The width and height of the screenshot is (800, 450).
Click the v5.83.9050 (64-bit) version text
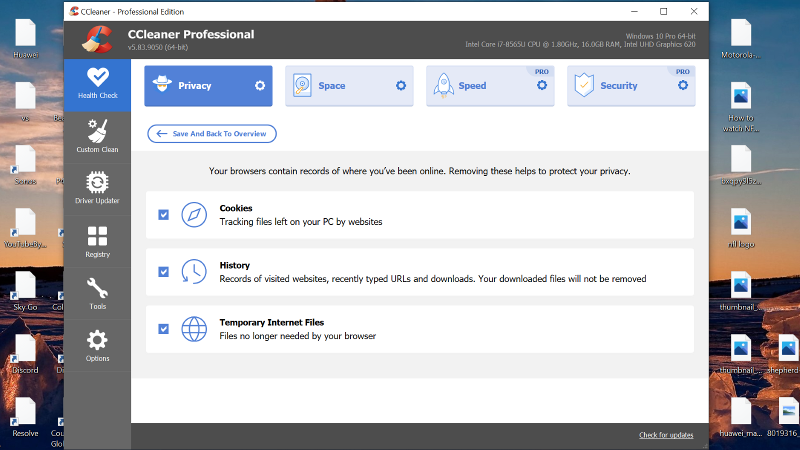pos(158,47)
